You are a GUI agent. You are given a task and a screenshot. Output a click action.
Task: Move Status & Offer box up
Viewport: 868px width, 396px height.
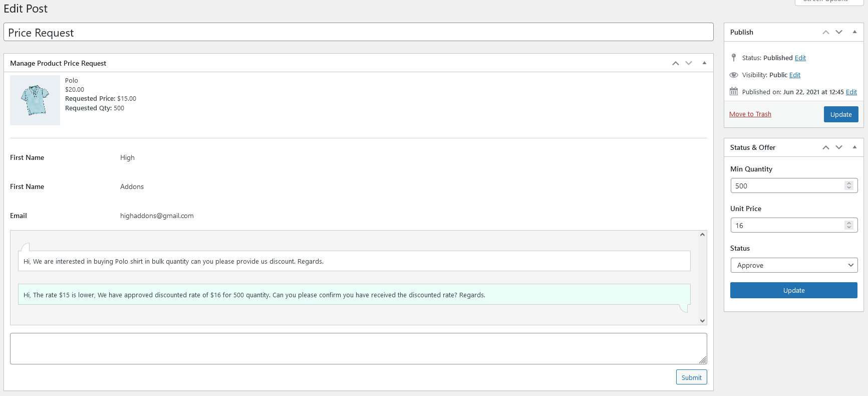pos(826,147)
